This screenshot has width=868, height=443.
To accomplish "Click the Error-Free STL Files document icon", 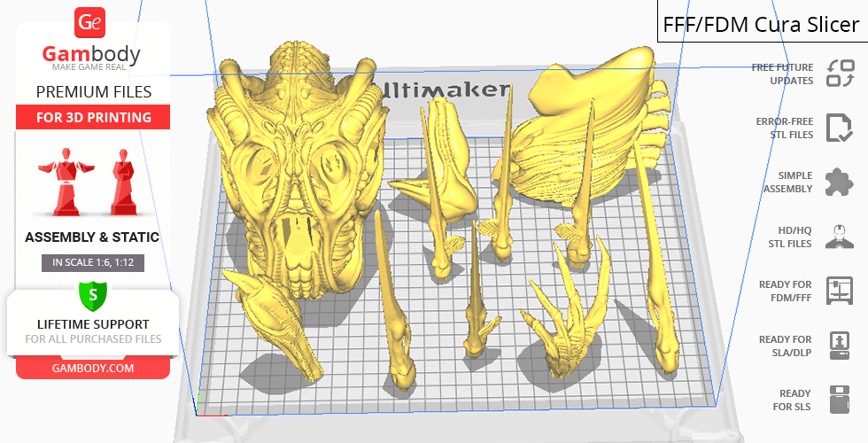I will coord(839,128).
